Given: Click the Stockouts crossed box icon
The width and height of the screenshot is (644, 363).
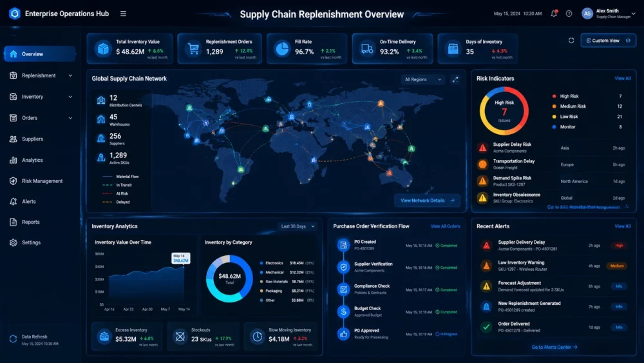Looking at the screenshot, I should pyautogui.click(x=180, y=337).
